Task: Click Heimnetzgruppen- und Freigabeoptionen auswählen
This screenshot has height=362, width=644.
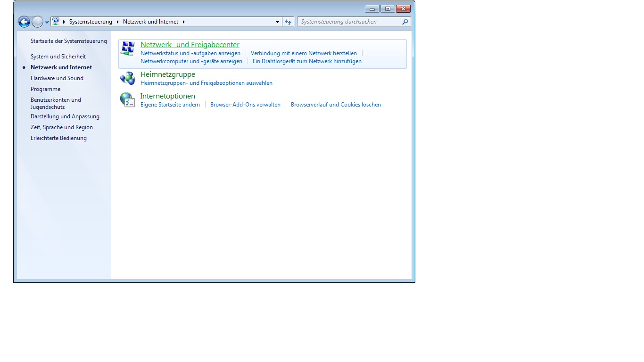Action: pos(206,83)
